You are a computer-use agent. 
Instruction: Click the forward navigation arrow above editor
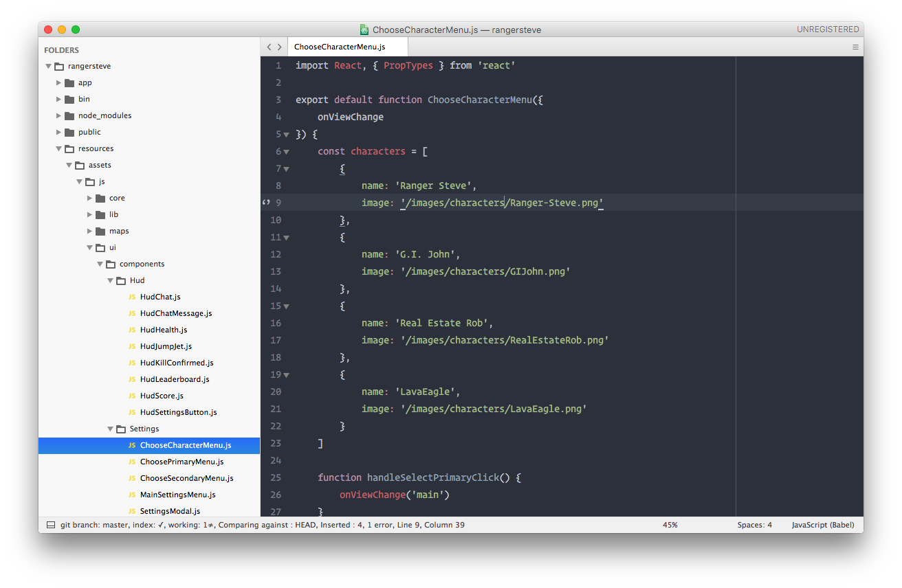pyautogui.click(x=280, y=47)
